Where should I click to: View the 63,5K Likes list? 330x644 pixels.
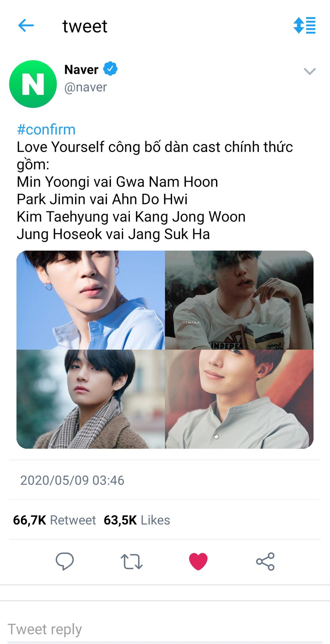(x=137, y=520)
